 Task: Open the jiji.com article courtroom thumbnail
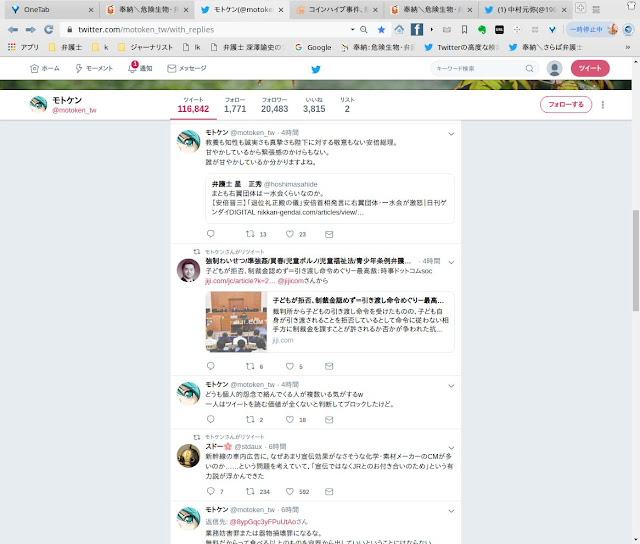pyautogui.click(x=237, y=322)
